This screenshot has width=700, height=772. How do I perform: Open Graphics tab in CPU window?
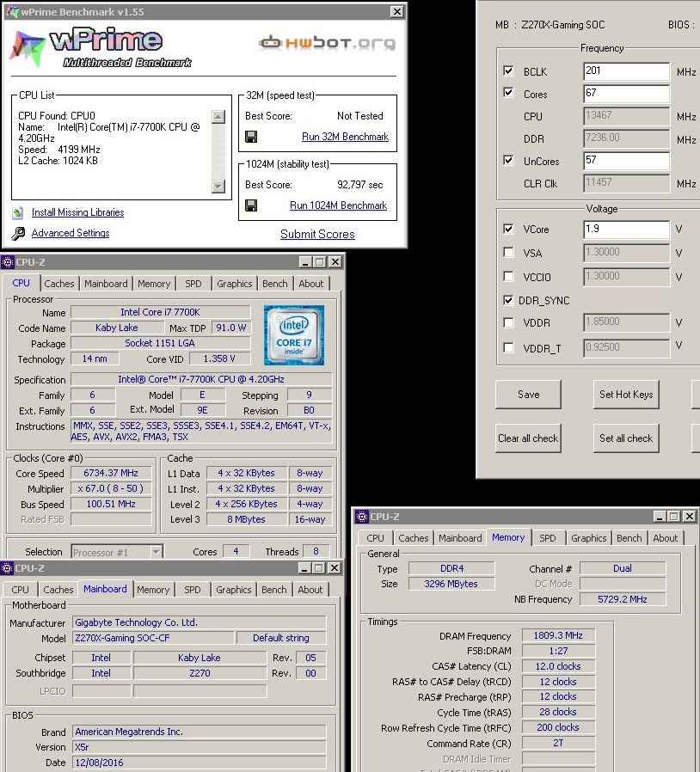point(235,284)
